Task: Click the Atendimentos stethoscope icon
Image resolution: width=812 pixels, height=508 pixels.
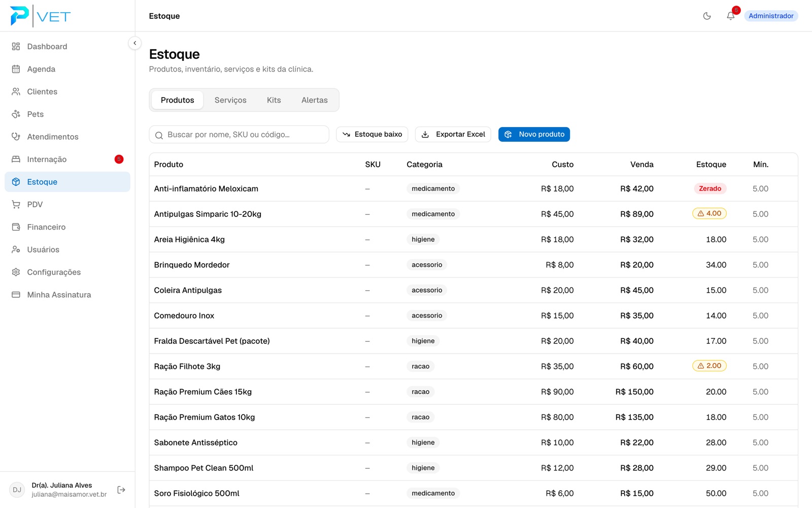Action: click(16, 137)
